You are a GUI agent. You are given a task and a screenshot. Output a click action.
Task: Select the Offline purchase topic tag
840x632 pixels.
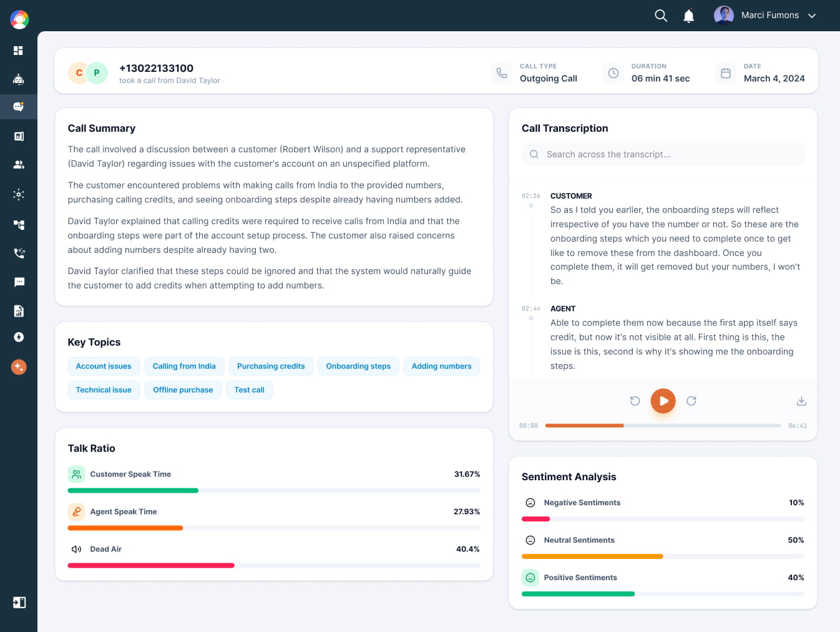pos(183,390)
